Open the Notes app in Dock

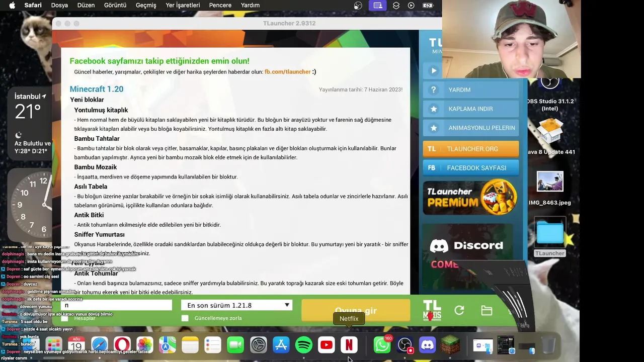pyautogui.click(x=190, y=345)
